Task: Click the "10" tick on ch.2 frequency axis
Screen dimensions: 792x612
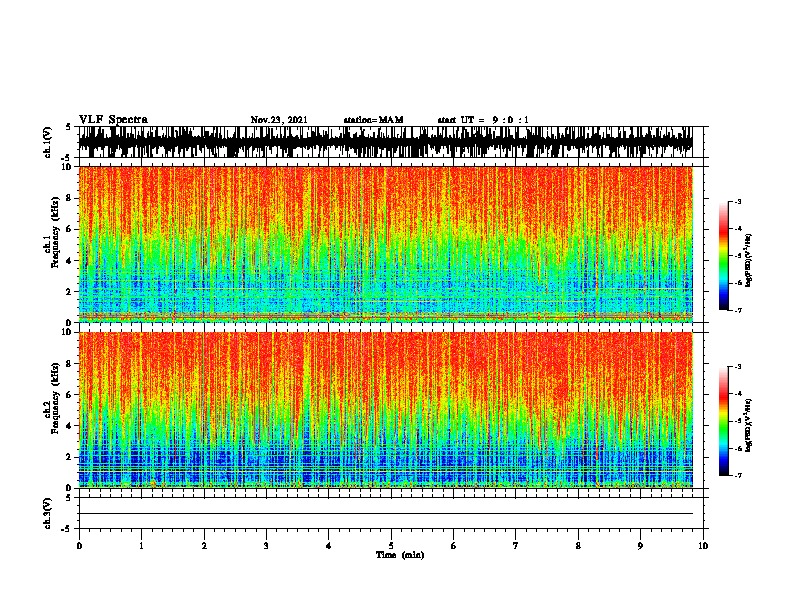Action: (x=67, y=332)
